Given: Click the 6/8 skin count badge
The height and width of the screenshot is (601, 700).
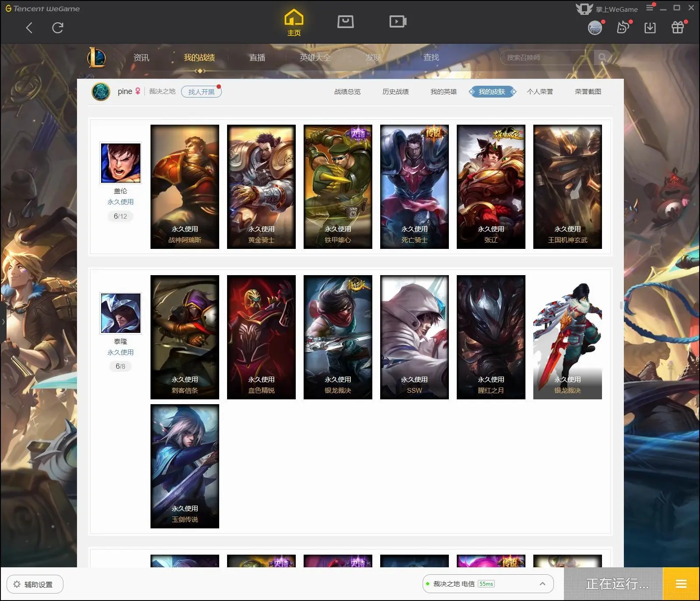Looking at the screenshot, I should pyautogui.click(x=120, y=366).
